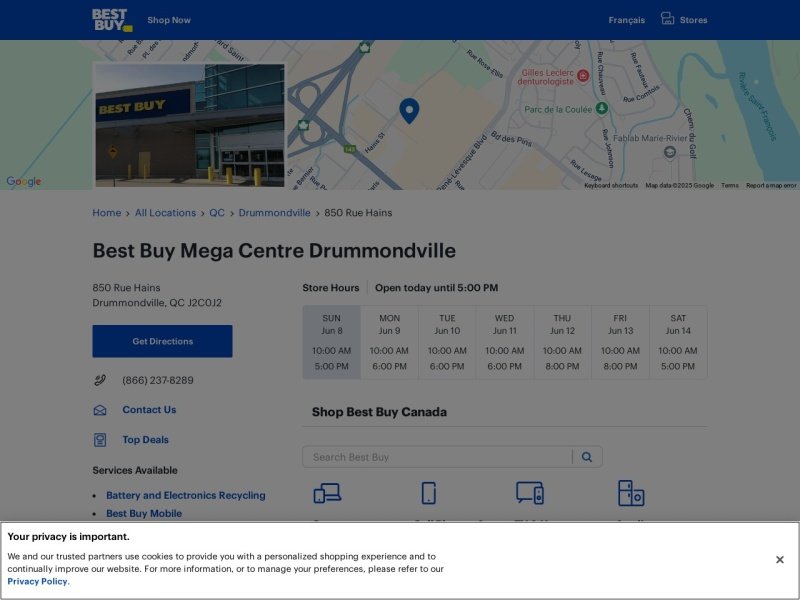Click the phone icon beside the number
Viewport: 800px width, 600px height.
[x=100, y=380]
